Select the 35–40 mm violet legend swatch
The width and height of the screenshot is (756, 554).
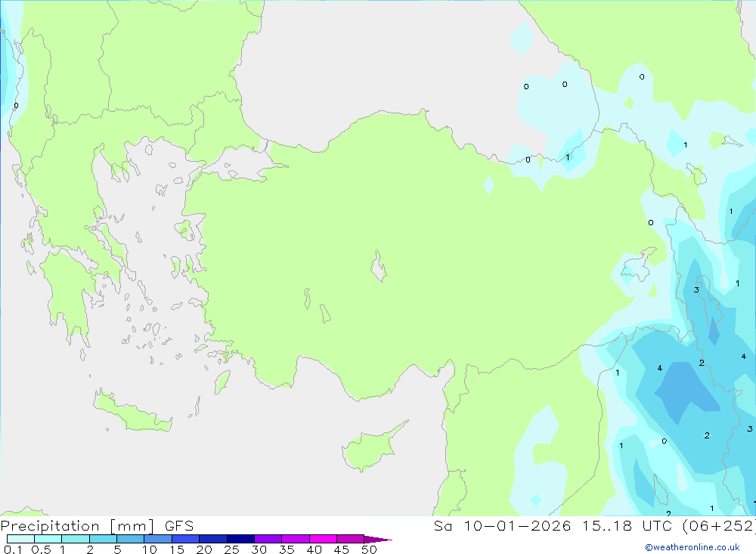pos(296,539)
